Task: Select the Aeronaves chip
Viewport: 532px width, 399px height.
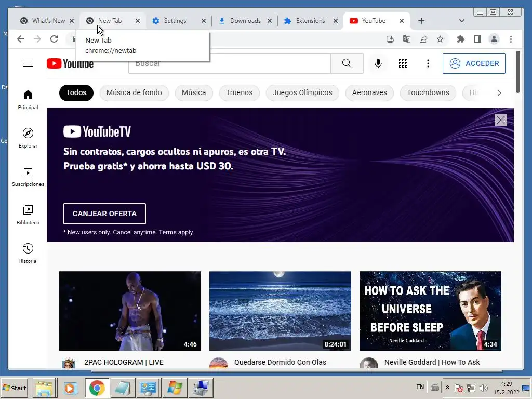Action: click(369, 92)
